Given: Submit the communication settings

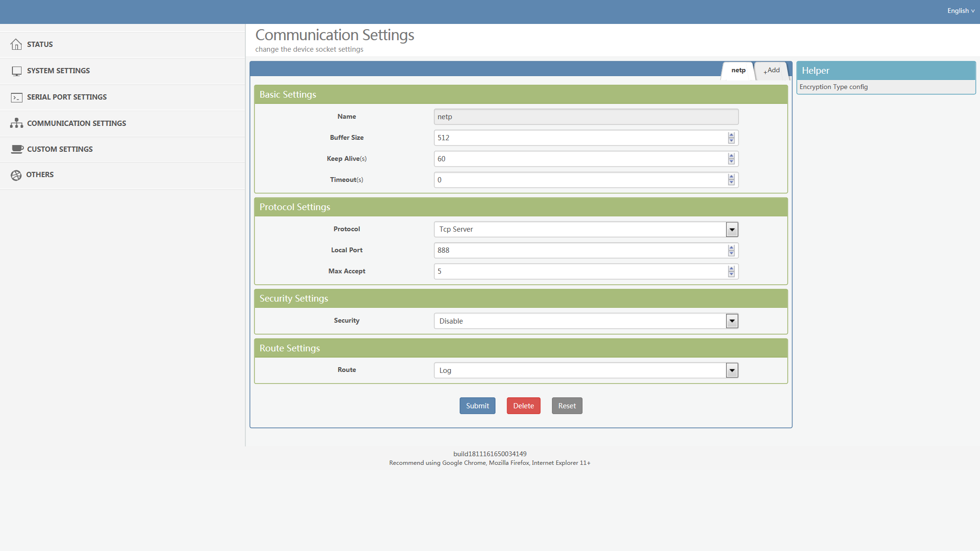Looking at the screenshot, I should coord(477,406).
